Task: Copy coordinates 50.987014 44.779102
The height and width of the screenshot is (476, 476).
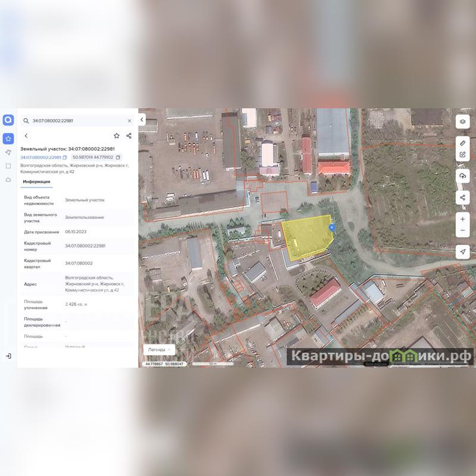Action: pyautogui.click(x=118, y=158)
